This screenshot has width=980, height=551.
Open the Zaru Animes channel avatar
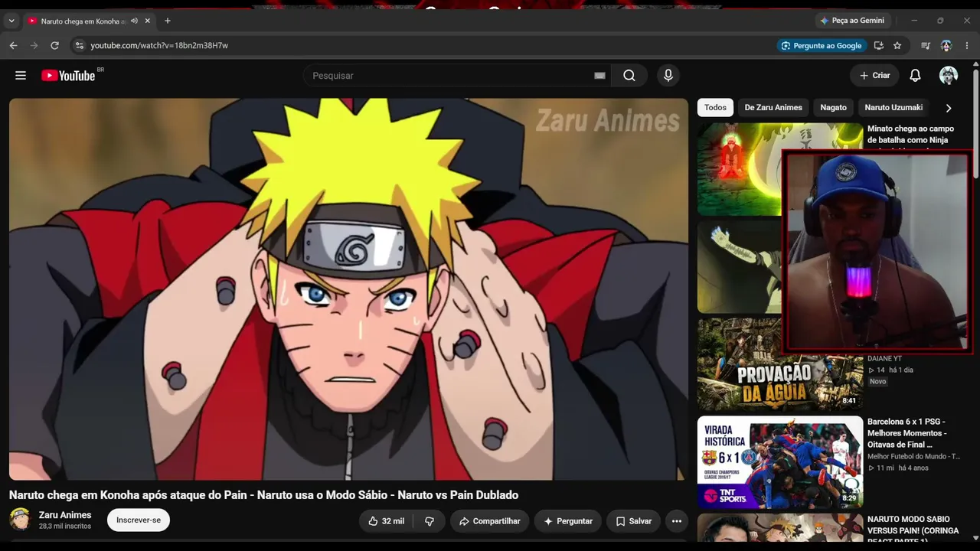(x=20, y=520)
